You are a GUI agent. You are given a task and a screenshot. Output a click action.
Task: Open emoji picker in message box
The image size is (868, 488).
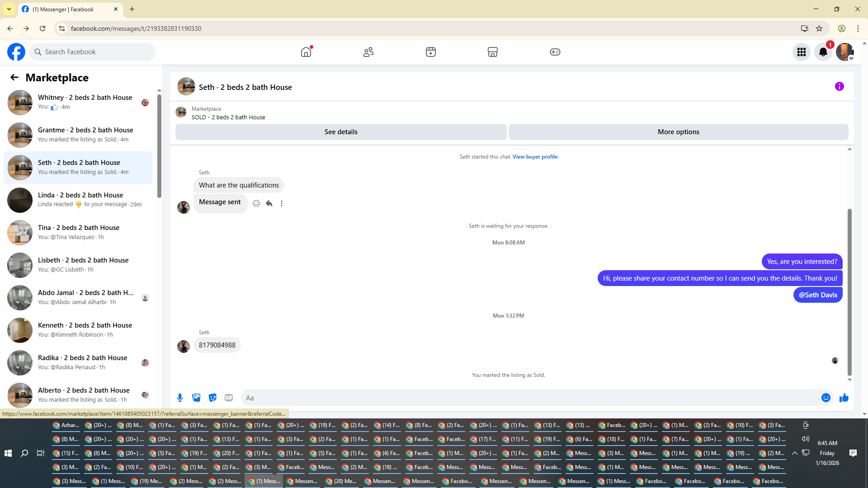point(826,398)
